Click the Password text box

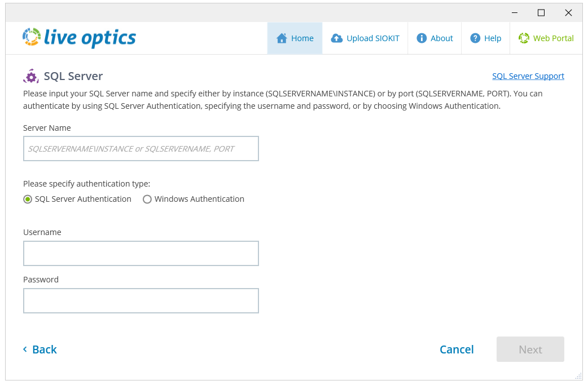click(x=141, y=300)
